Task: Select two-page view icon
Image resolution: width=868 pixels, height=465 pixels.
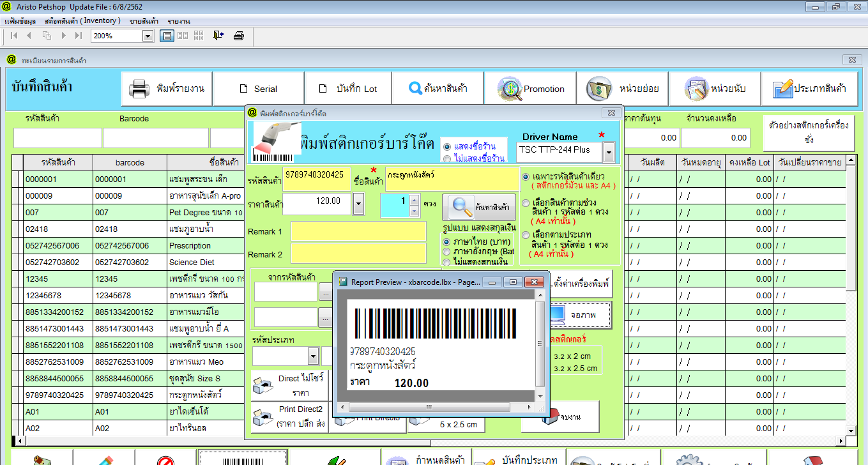Action: 183,36
